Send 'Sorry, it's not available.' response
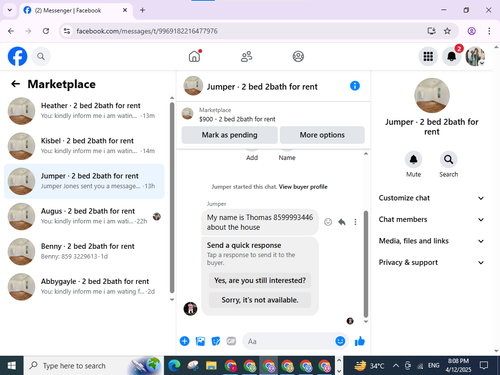Screen dimensions: 500x375 point(260,300)
